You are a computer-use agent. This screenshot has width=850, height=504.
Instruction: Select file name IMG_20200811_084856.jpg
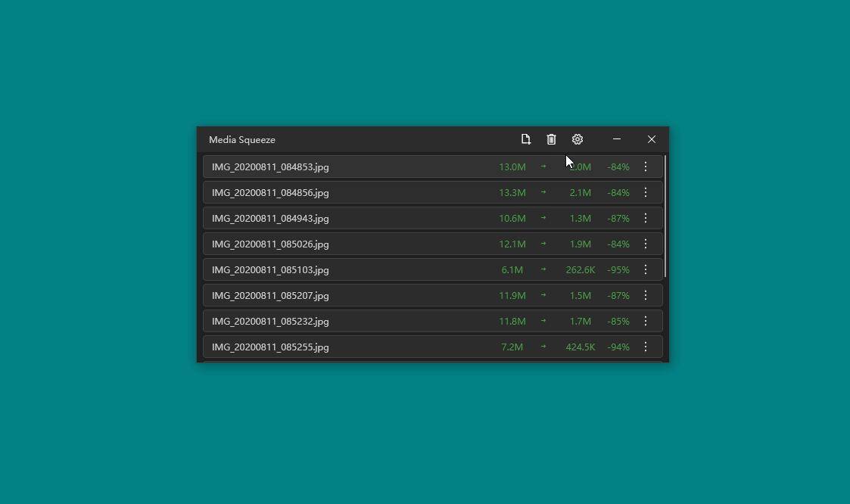(x=270, y=193)
